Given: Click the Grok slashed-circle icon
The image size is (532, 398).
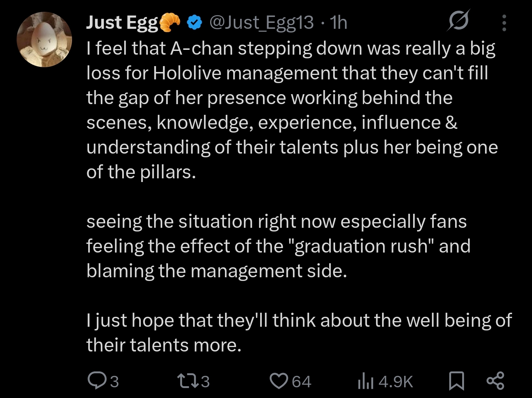Looking at the screenshot, I should pyautogui.click(x=458, y=21).
